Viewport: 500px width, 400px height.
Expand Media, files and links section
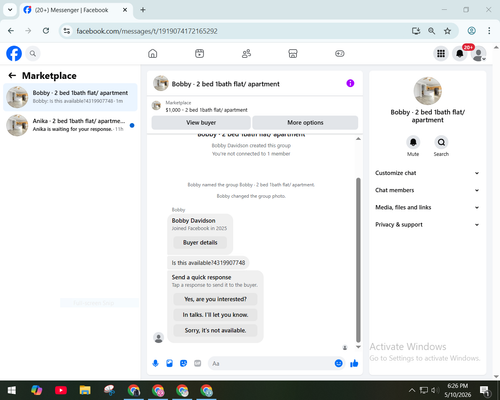click(x=427, y=207)
